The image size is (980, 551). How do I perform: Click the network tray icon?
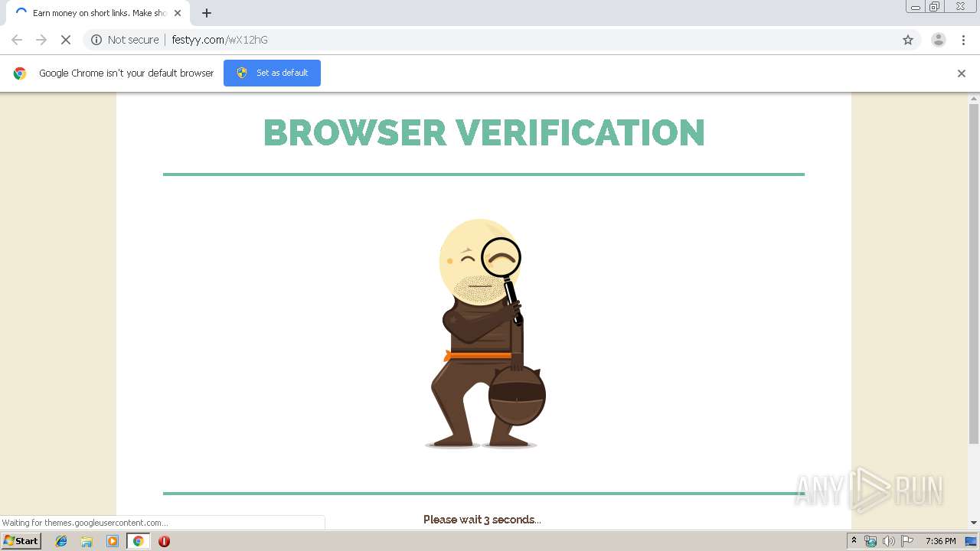(x=871, y=541)
